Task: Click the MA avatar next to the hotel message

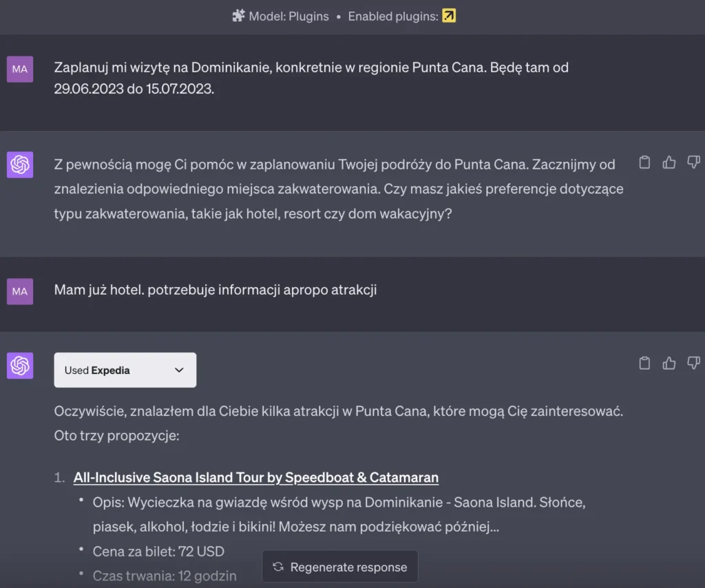Action: (19, 291)
